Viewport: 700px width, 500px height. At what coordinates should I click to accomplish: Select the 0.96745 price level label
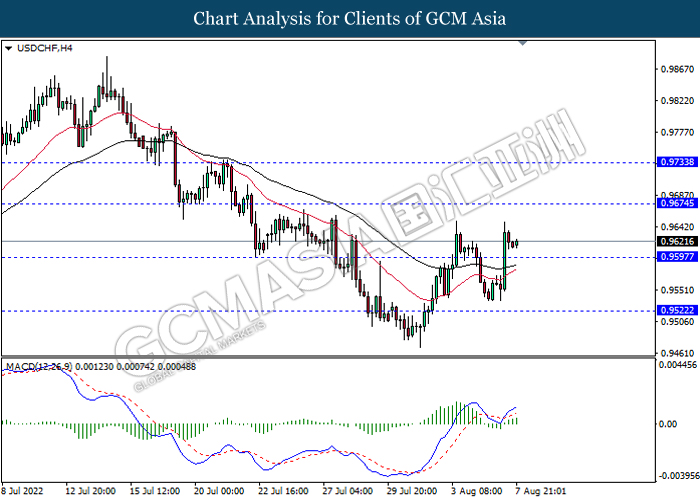pos(677,204)
